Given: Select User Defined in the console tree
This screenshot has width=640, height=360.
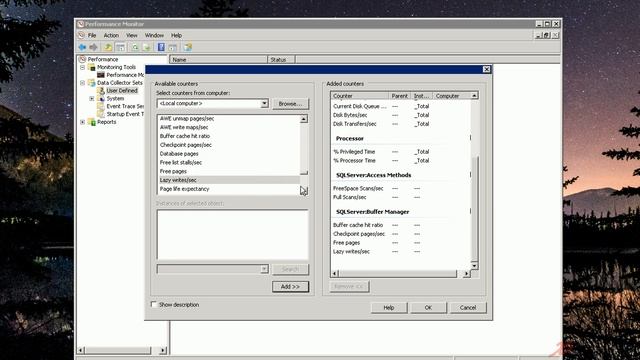Looking at the screenshot, I should coord(122,91).
